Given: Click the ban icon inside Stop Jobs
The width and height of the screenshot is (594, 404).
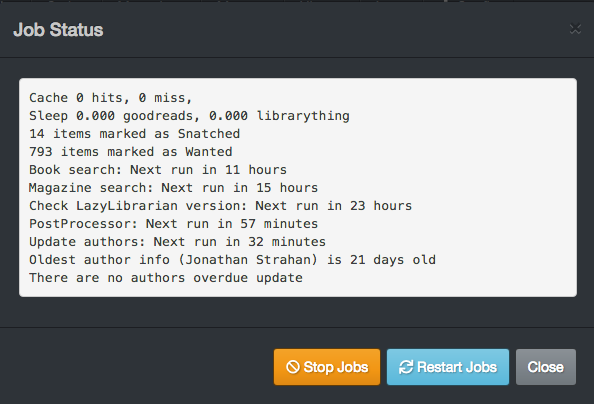Looking at the screenshot, I should [292, 367].
